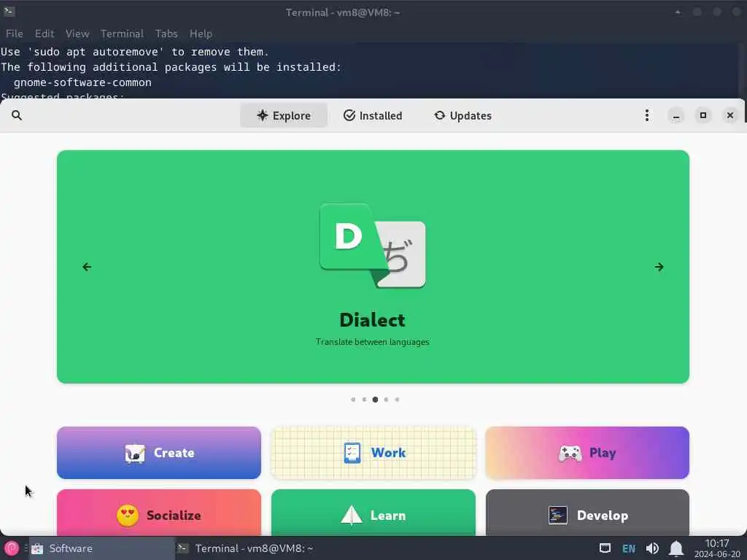Open the applications menu in taskbar

[x=12, y=548]
